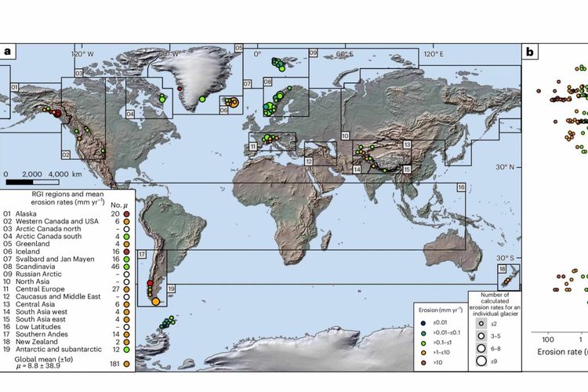Click the panel b label
Screen dimensions: 588x392
(531, 53)
